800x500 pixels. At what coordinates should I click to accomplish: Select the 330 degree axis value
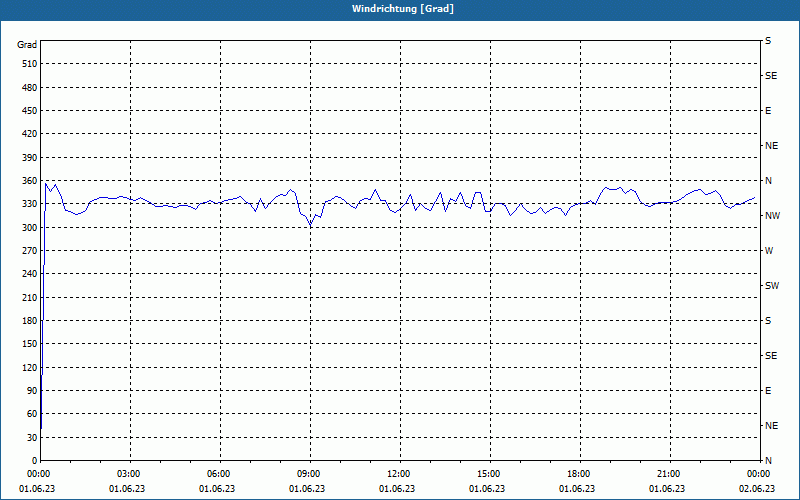(x=30, y=204)
